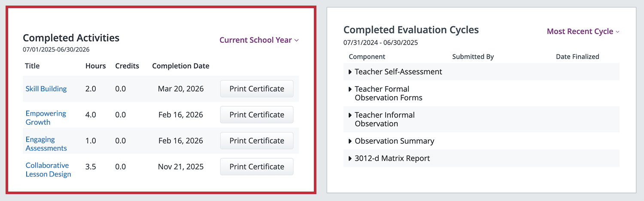This screenshot has width=644, height=201.
Task: Open the Current School Year dropdown
Action: (259, 40)
